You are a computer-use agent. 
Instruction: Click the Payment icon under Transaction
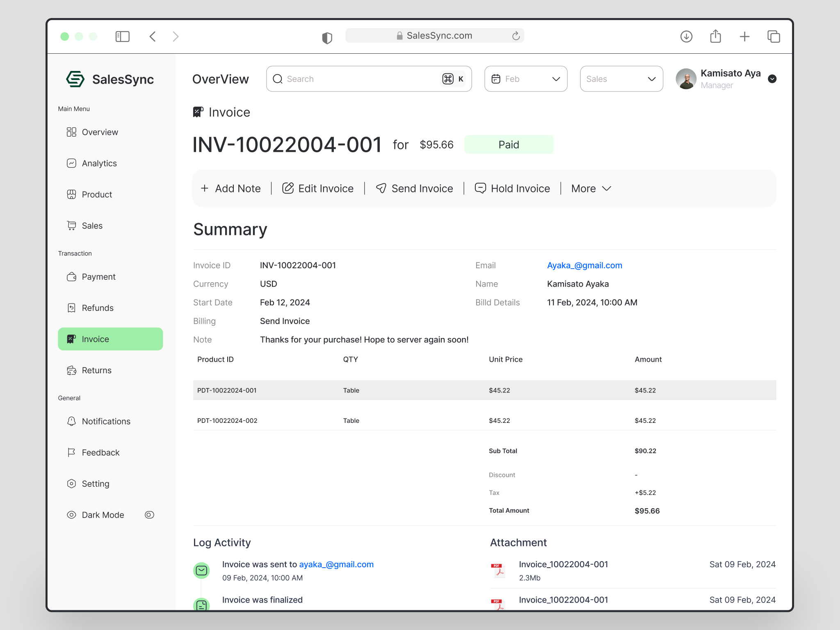pyautogui.click(x=72, y=276)
